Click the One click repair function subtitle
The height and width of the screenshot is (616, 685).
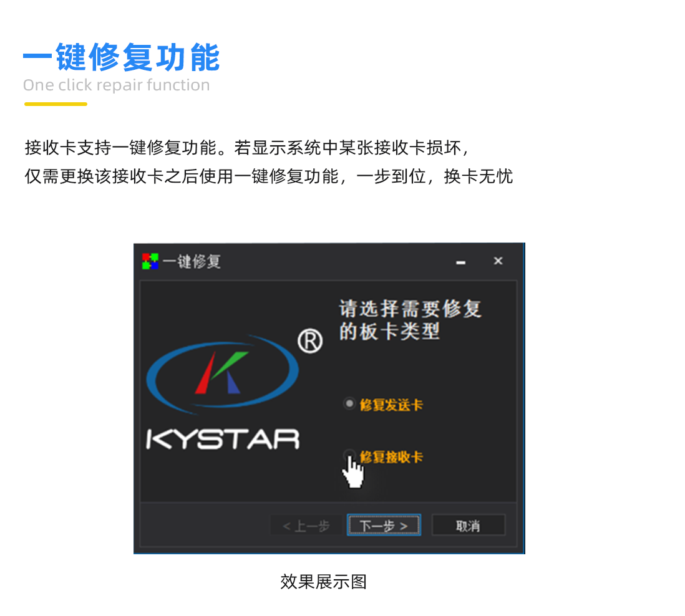(116, 85)
